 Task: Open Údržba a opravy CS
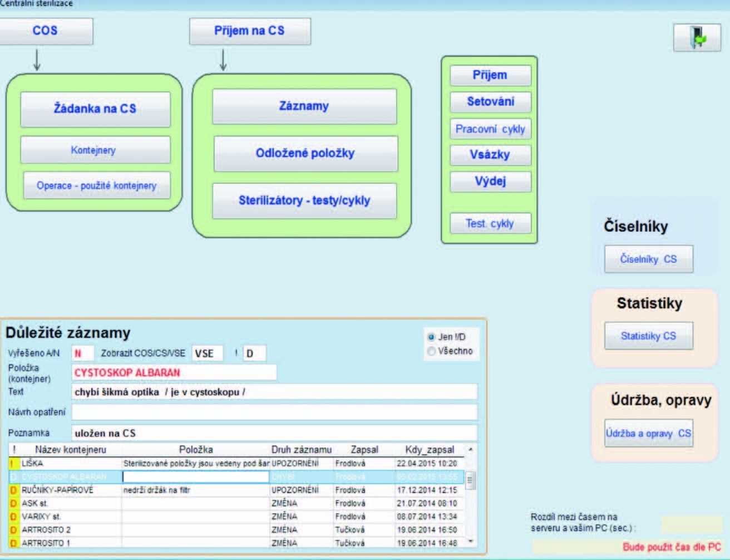click(x=648, y=433)
